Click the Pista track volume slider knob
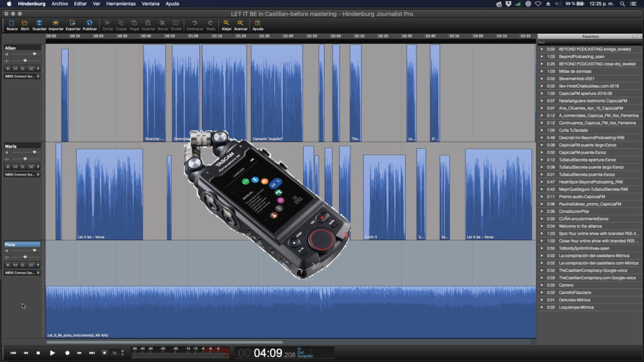 [35, 250]
